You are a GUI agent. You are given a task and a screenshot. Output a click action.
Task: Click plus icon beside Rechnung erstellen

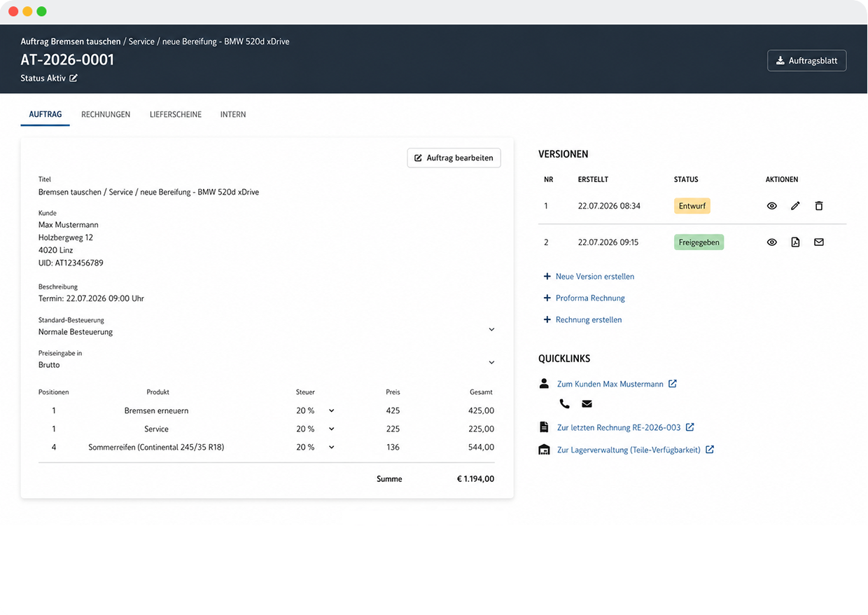[x=547, y=320]
